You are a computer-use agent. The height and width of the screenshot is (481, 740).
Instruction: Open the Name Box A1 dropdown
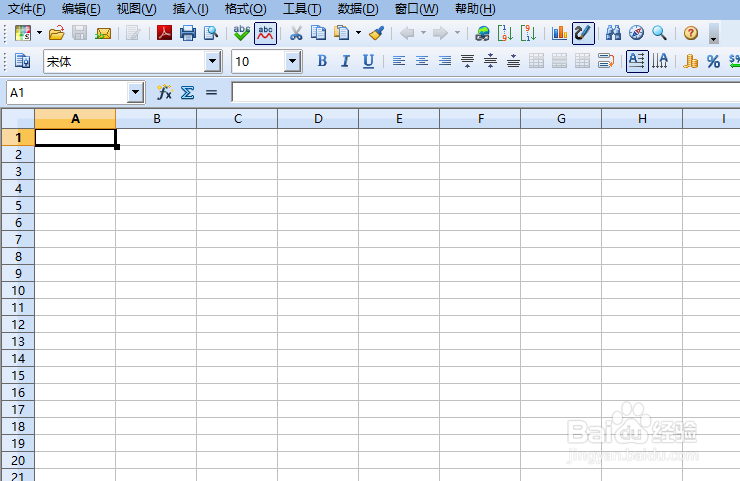coord(135,93)
